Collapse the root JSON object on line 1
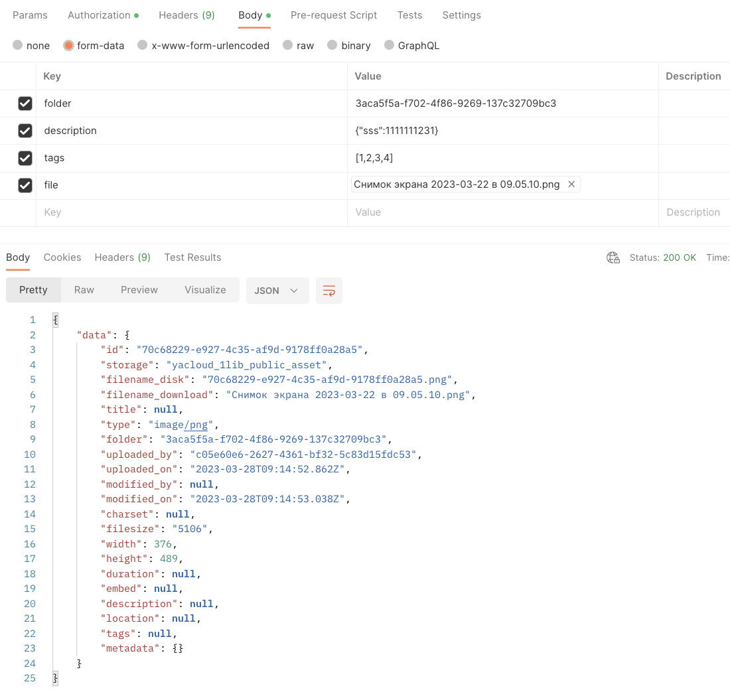Screen dimensions: 730x700 point(55,319)
